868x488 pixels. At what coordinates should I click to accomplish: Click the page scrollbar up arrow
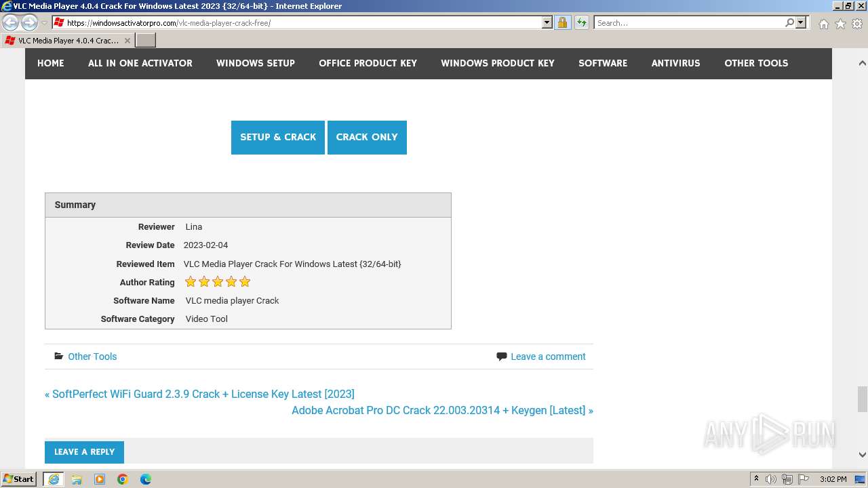[862, 64]
